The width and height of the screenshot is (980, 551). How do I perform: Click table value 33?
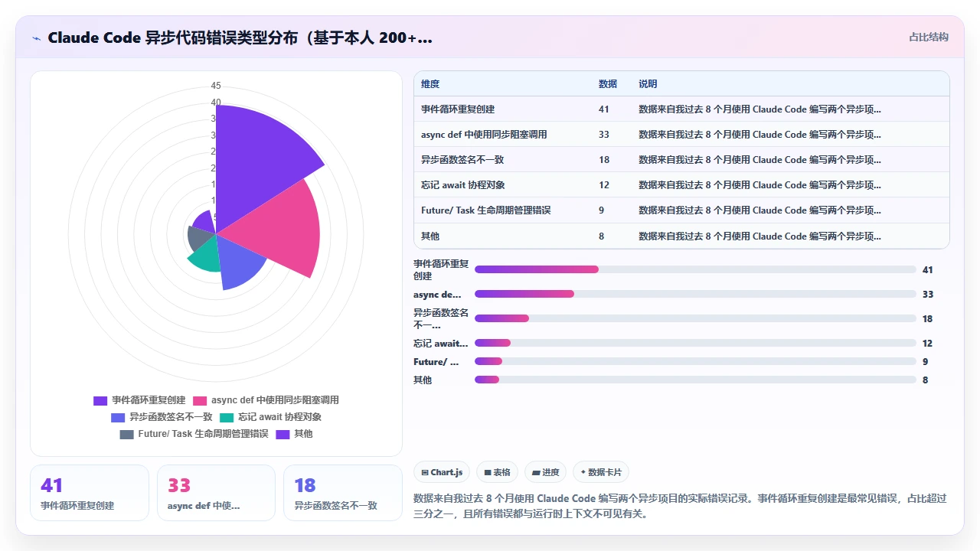tap(604, 135)
